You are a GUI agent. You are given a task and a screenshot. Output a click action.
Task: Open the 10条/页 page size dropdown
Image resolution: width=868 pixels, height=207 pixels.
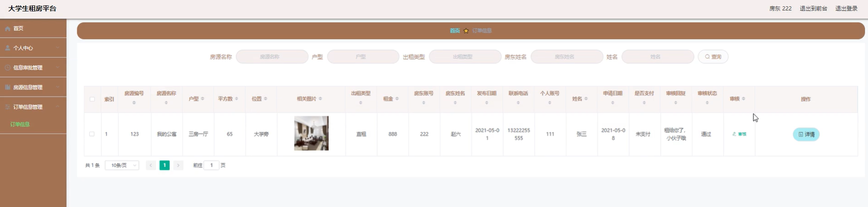[122, 165]
